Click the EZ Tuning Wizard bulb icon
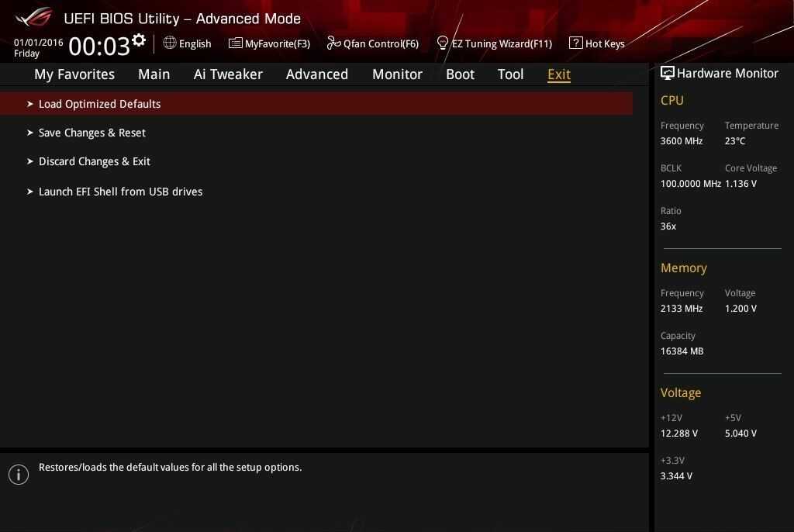The height and width of the screenshot is (532, 794). tap(443, 43)
